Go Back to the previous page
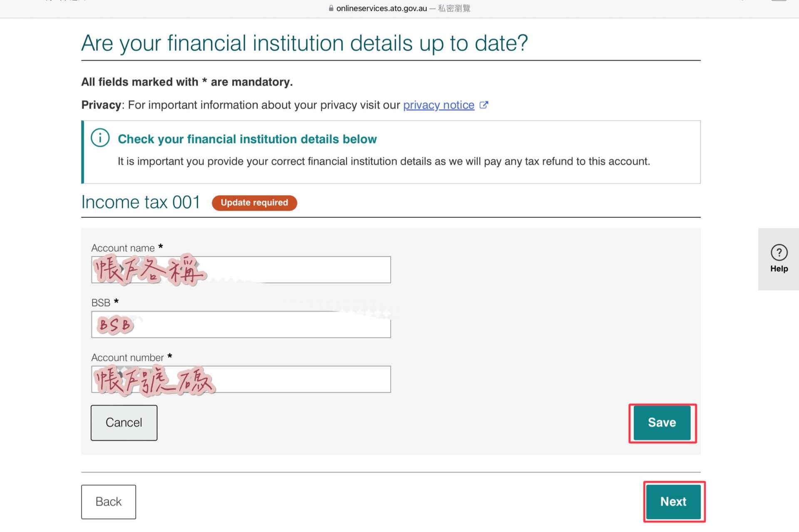 click(x=108, y=502)
